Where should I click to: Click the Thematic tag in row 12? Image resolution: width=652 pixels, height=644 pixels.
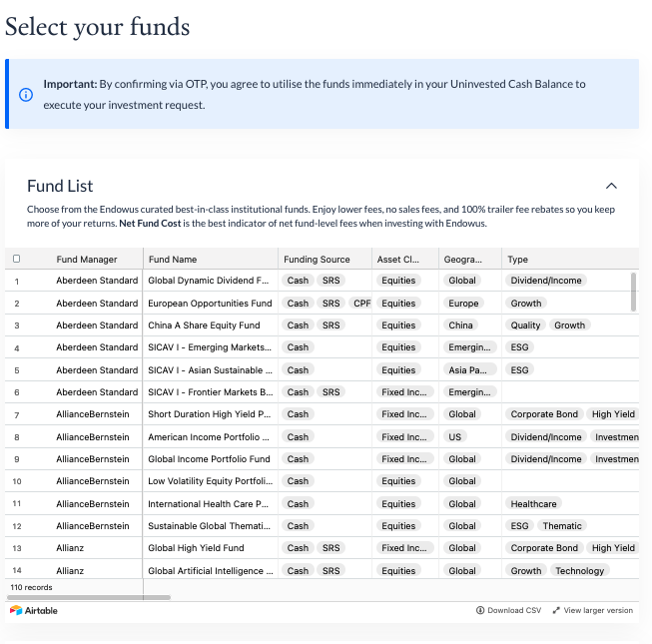tap(562, 526)
